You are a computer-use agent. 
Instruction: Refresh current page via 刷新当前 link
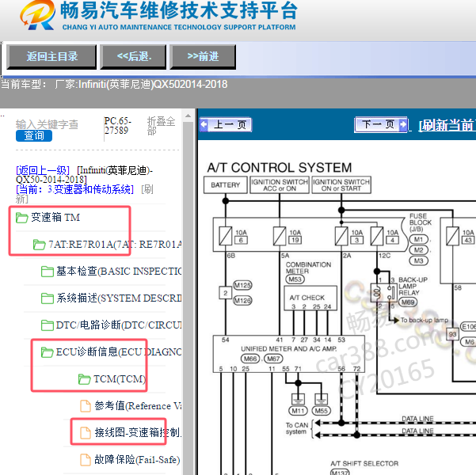click(447, 125)
